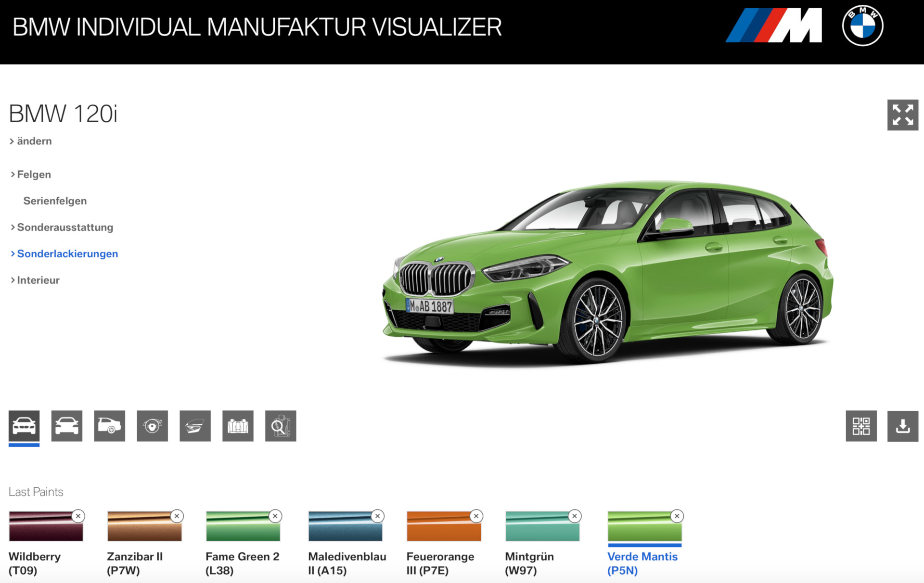The width and height of the screenshot is (924, 583).
Task: Remove Wildberry paint with its X button
Action: coord(78,516)
